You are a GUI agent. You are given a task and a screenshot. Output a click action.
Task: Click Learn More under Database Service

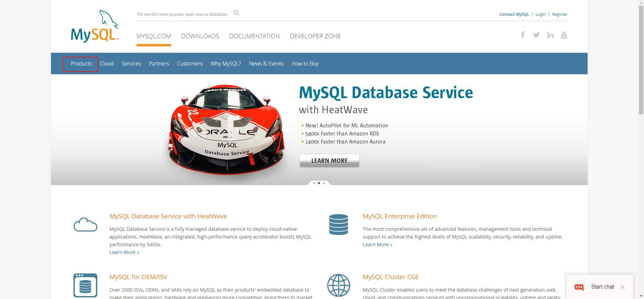click(124, 252)
